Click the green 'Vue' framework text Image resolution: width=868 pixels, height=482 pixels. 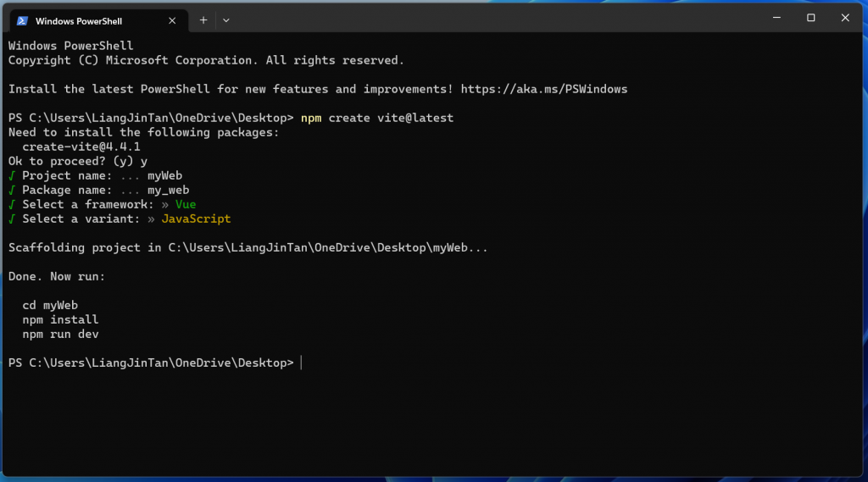point(186,204)
